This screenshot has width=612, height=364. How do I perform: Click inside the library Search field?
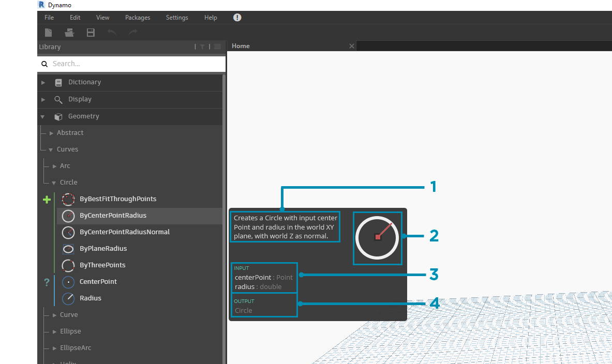pos(129,63)
